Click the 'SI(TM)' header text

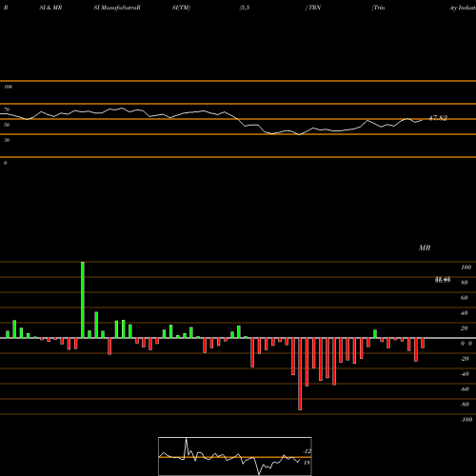(x=181, y=8)
